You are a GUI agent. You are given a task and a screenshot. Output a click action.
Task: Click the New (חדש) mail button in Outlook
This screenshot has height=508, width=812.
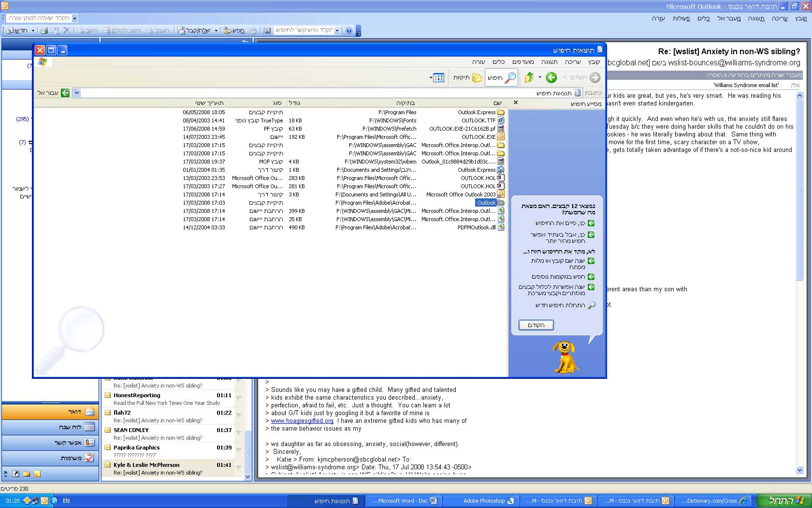(x=17, y=30)
